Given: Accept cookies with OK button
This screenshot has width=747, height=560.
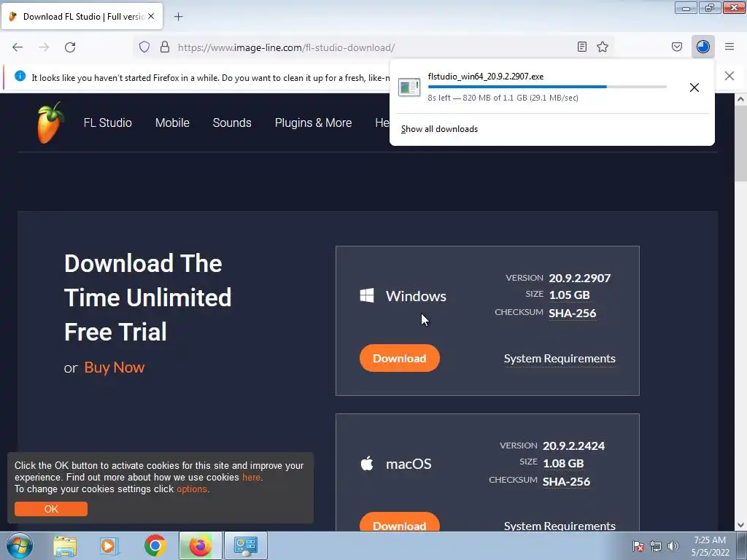Looking at the screenshot, I should point(51,509).
